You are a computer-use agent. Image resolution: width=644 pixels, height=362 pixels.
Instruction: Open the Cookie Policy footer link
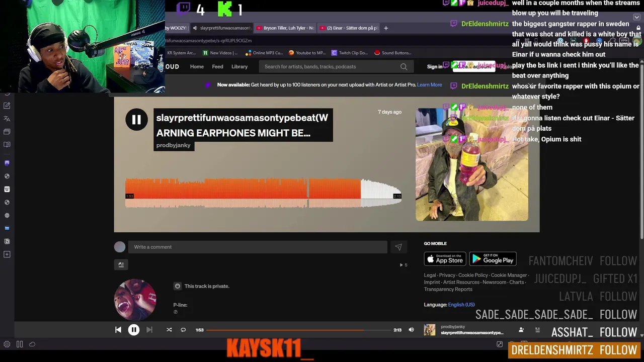[x=473, y=275]
